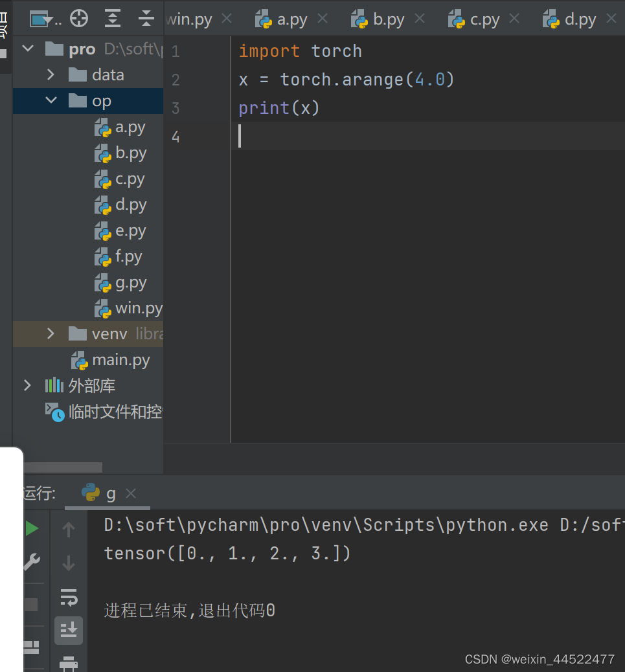Click the torch.arange(4.0) code line
625x672 pixels.
pyautogui.click(x=346, y=80)
